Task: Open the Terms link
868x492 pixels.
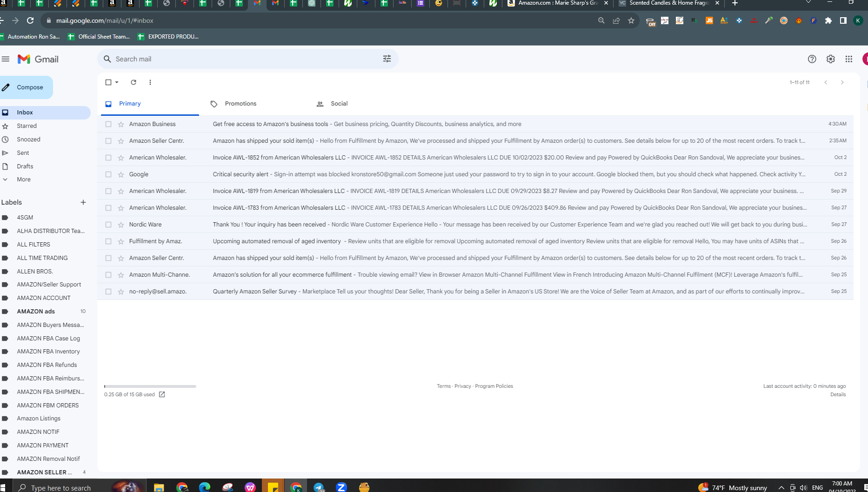Action: click(444, 386)
